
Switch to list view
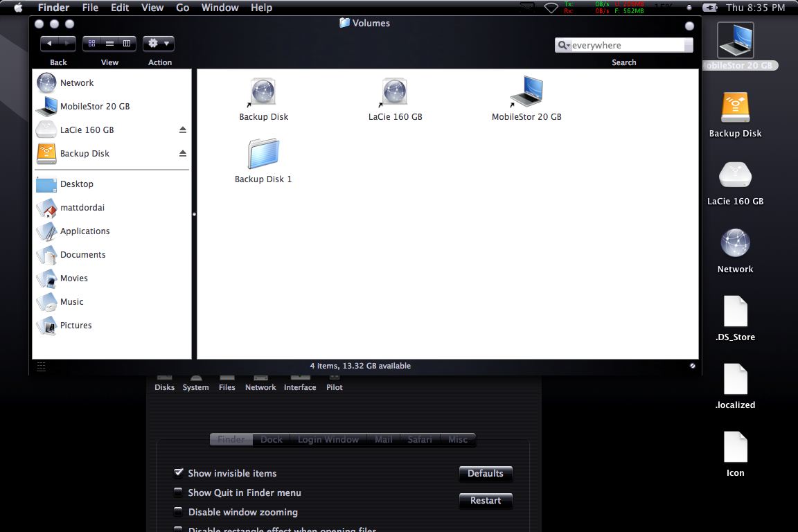[x=109, y=44]
